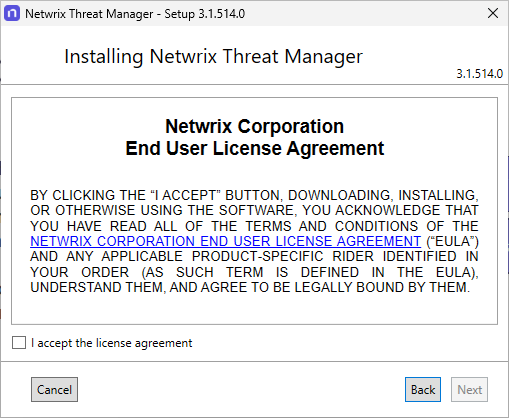Image resolution: width=509 pixels, height=418 pixels.
Task: Click the End User License Agreement title text
Action: coord(255,148)
